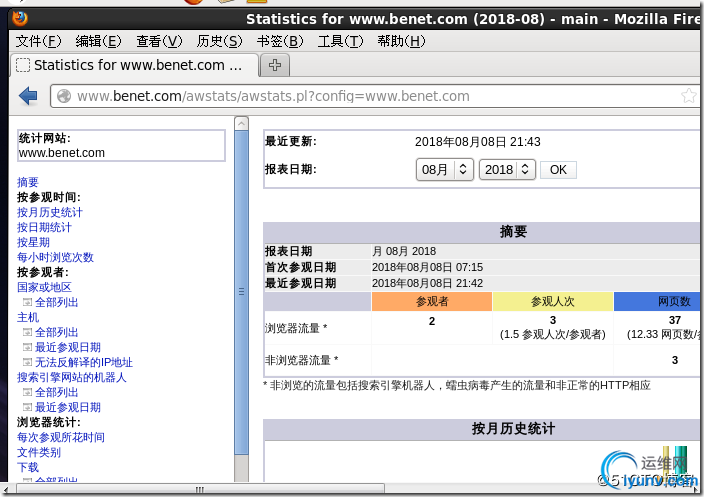Open the 文件类别 link

39,452
